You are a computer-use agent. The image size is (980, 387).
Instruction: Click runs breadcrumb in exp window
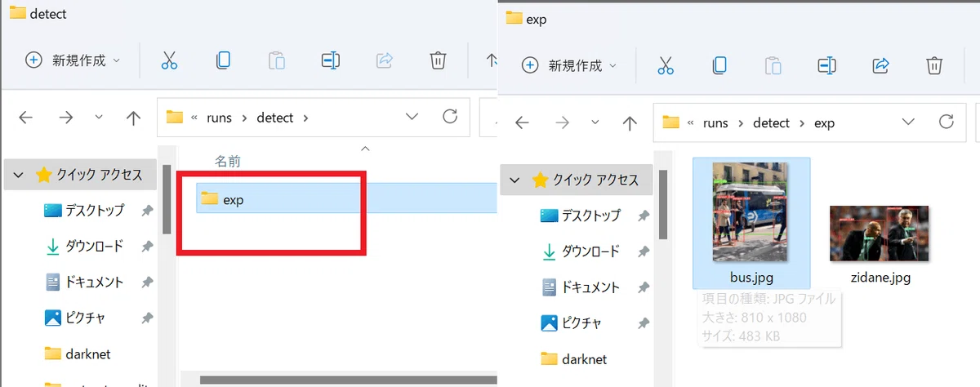pyautogui.click(x=715, y=122)
